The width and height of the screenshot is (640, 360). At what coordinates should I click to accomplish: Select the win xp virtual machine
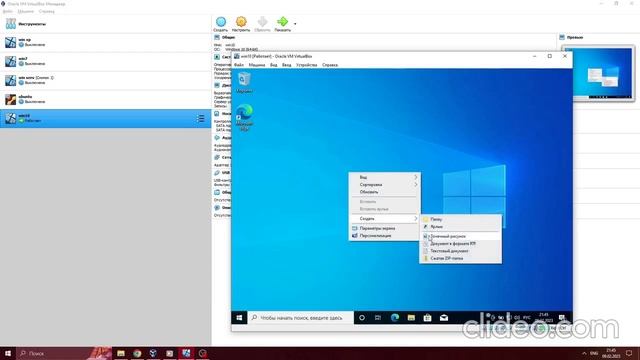105,42
